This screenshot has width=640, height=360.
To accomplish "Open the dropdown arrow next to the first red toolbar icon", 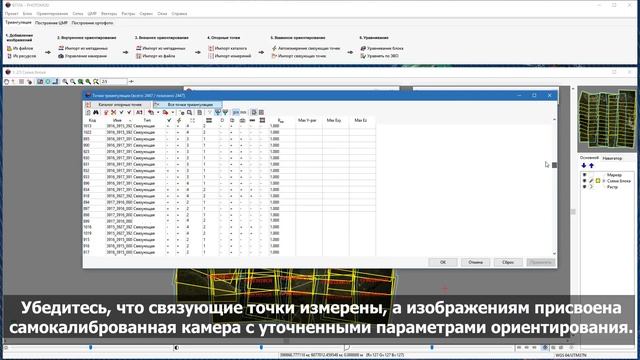I will (158, 112).
